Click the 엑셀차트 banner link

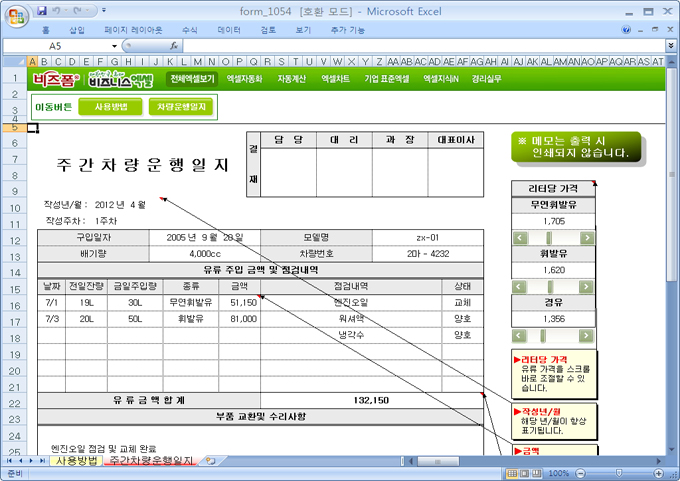pos(335,79)
